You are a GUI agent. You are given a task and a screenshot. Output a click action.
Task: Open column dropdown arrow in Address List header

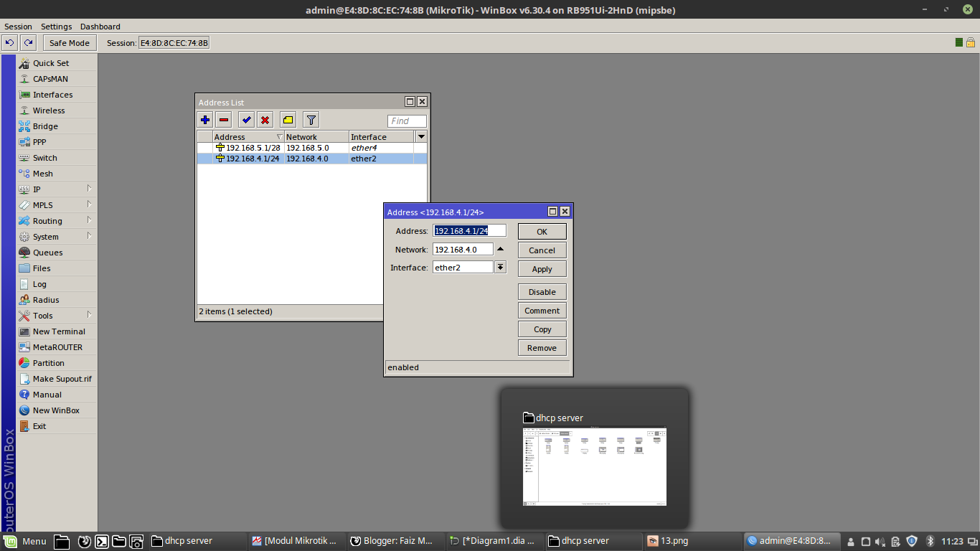click(421, 136)
